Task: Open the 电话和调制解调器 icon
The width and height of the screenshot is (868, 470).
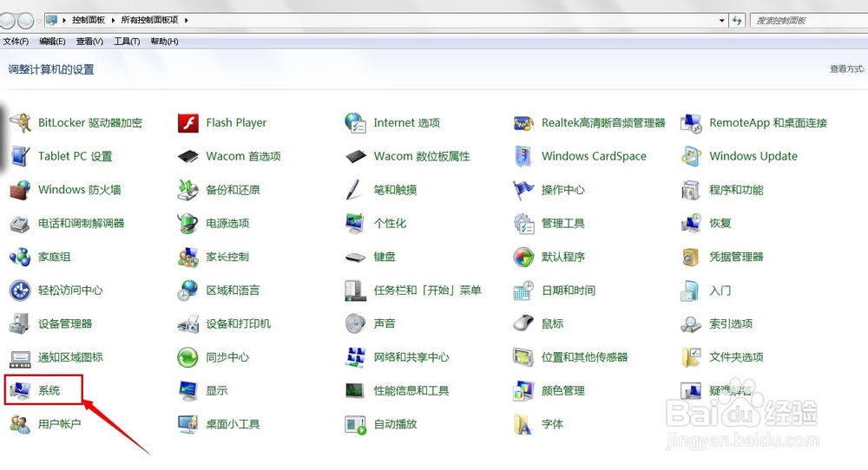Action: coord(21,224)
